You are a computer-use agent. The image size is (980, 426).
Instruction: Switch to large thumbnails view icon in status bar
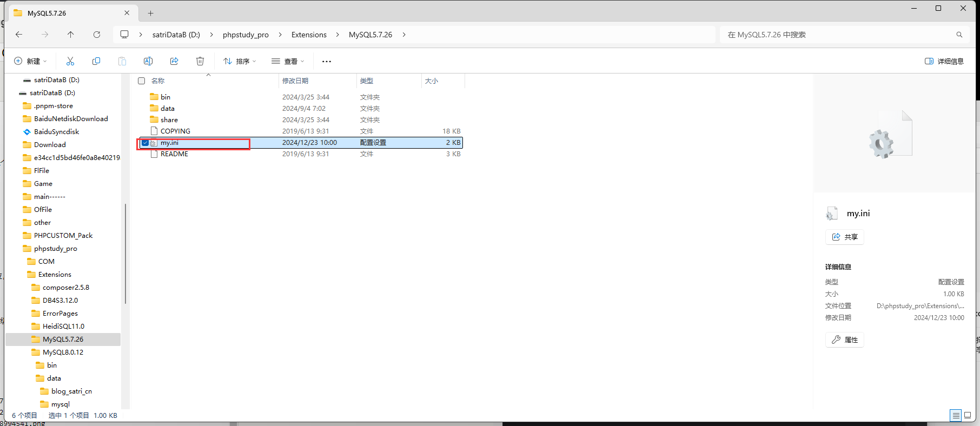[968, 415]
